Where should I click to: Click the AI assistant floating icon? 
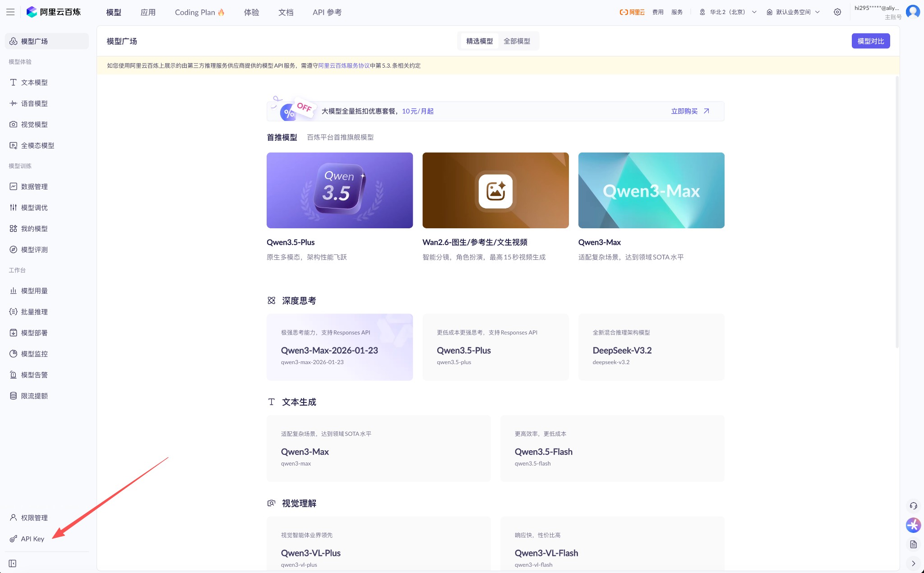pos(913,525)
